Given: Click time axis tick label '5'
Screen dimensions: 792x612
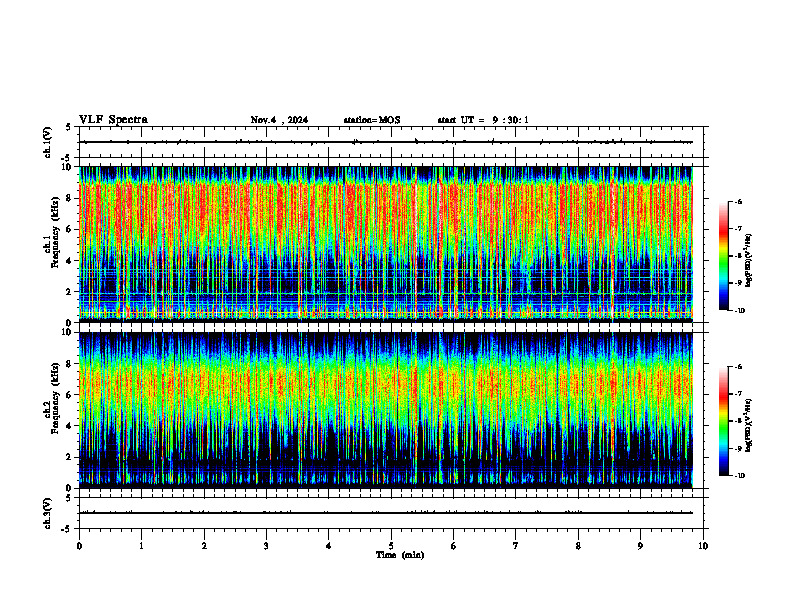Looking at the screenshot, I should (391, 546).
